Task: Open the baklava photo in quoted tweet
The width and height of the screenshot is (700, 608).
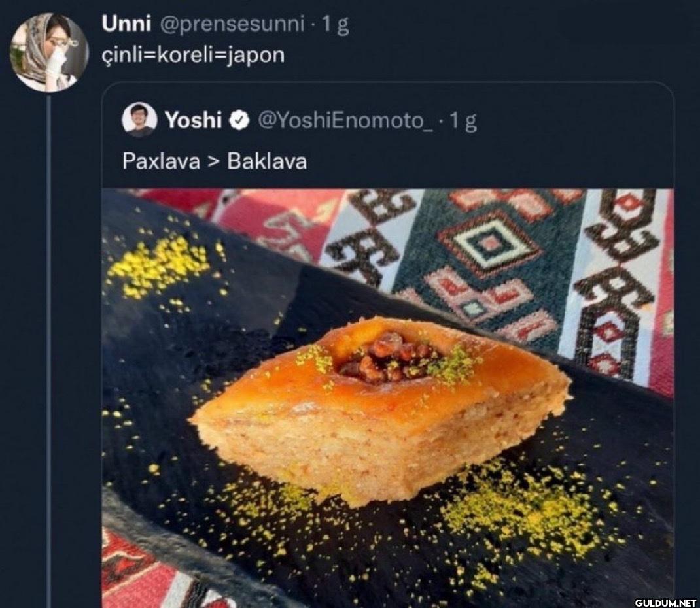Action: point(387,397)
